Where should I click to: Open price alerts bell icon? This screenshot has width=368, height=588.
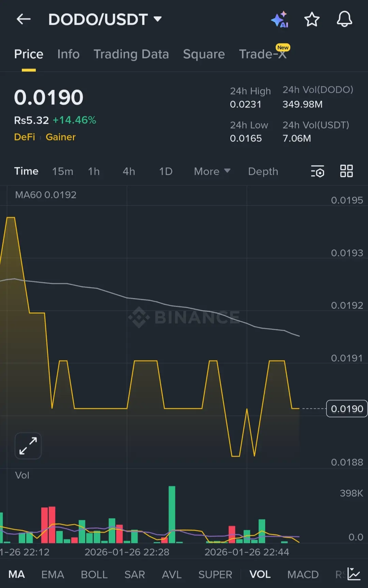click(344, 19)
